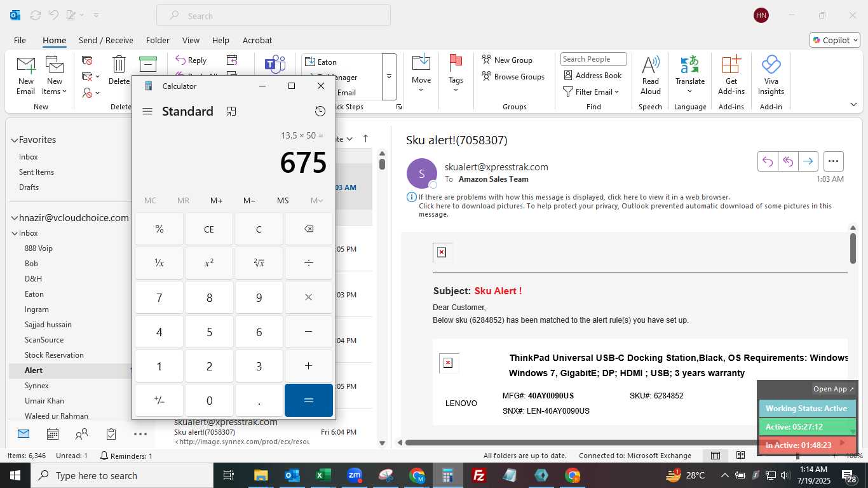Open the Stock Reservation folder

(x=54, y=355)
